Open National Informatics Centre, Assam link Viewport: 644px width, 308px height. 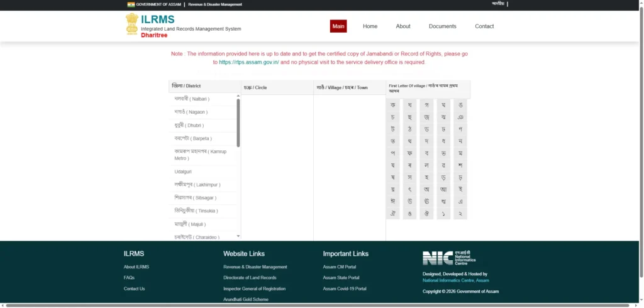456,280
